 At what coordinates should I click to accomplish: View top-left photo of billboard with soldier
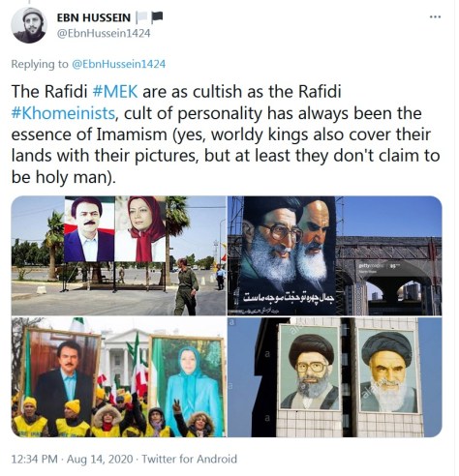118,255
